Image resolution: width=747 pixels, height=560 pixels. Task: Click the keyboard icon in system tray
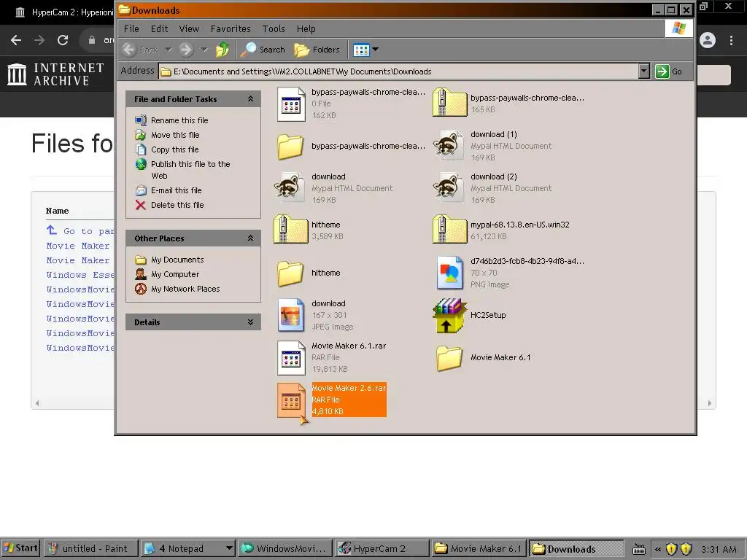tap(639, 549)
